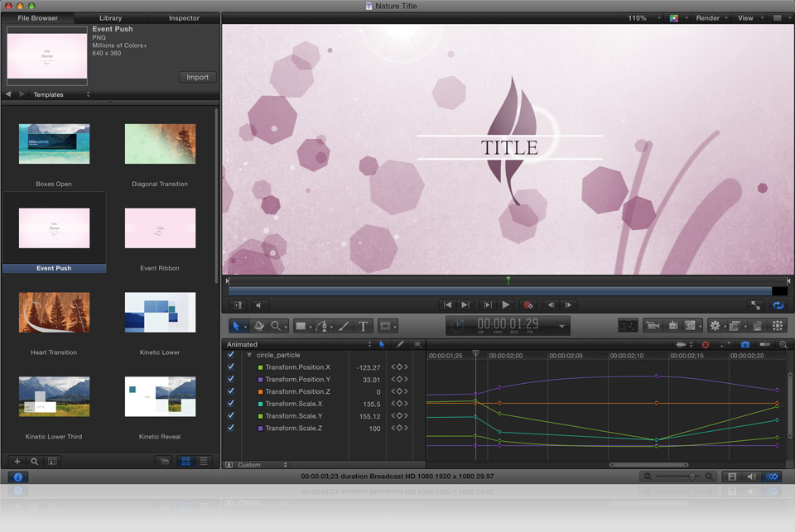This screenshot has width=795, height=532.
Task: Choose the Text tool
Action: tap(363, 326)
